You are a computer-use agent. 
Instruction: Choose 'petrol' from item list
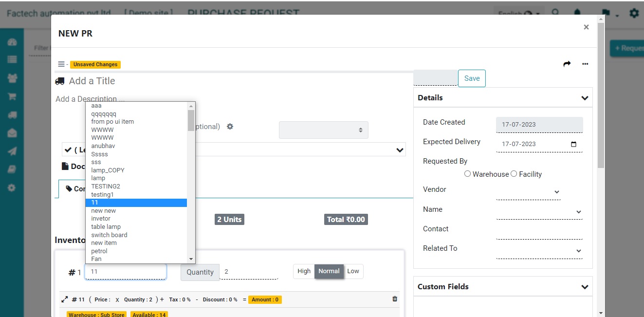136,251
